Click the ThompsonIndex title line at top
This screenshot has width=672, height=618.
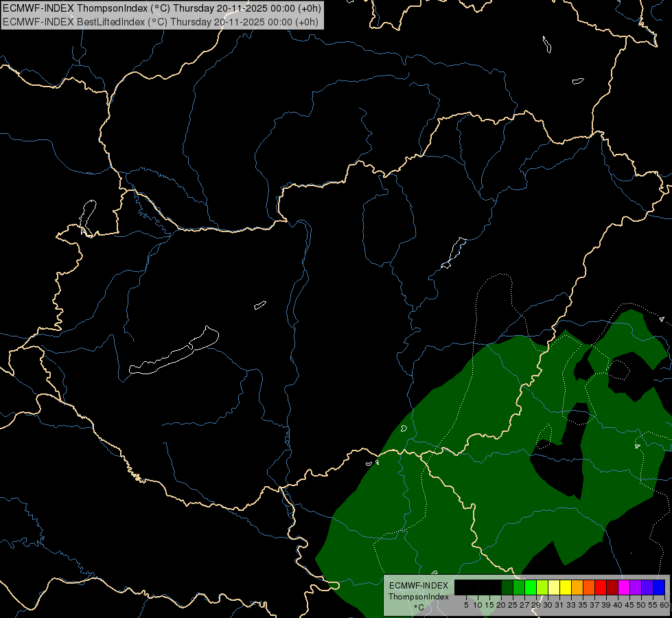161,8
